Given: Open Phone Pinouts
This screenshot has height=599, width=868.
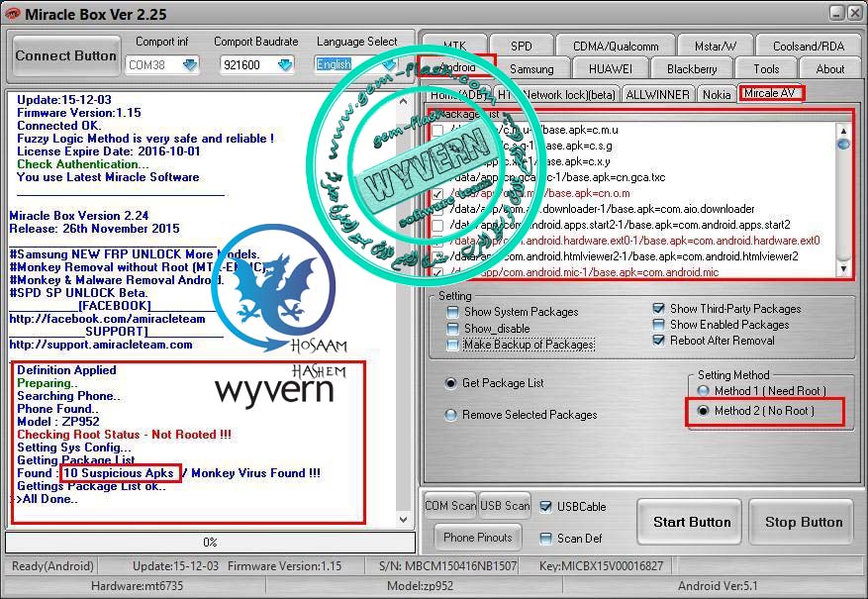Looking at the screenshot, I should (477, 537).
